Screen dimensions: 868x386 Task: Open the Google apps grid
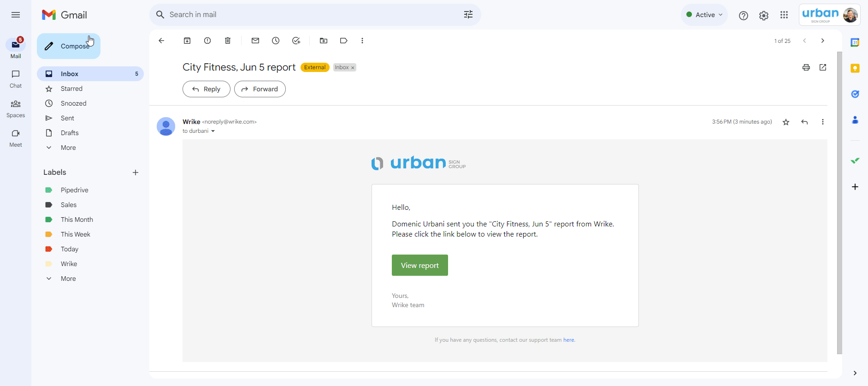click(784, 15)
